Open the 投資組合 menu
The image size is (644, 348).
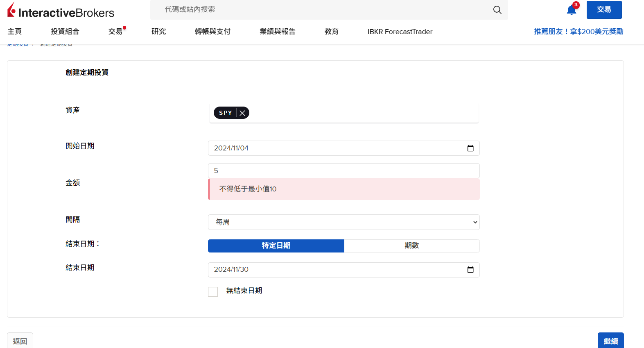click(x=65, y=32)
